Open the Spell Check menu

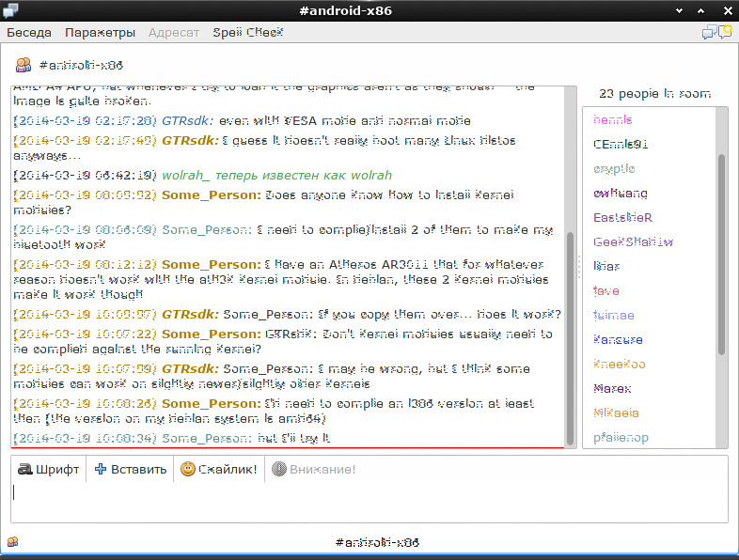[248, 32]
